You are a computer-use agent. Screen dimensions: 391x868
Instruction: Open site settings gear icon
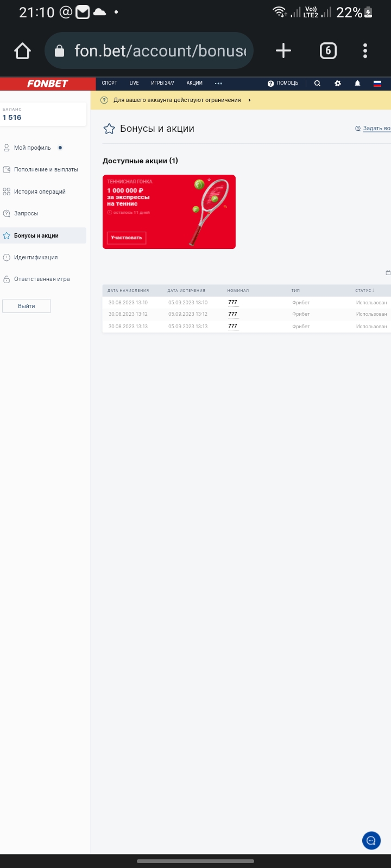pyautogui.click(x=338, y=84)
